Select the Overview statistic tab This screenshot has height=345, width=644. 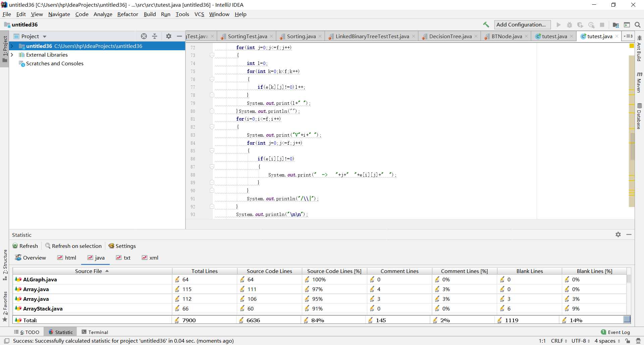tap(31, 258)
